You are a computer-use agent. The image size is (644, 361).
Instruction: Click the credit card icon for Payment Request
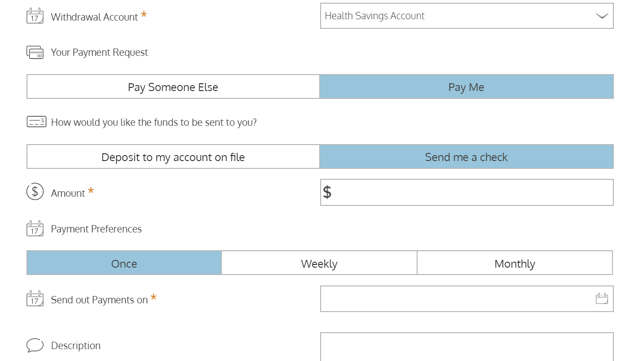[x=35, y=52]
